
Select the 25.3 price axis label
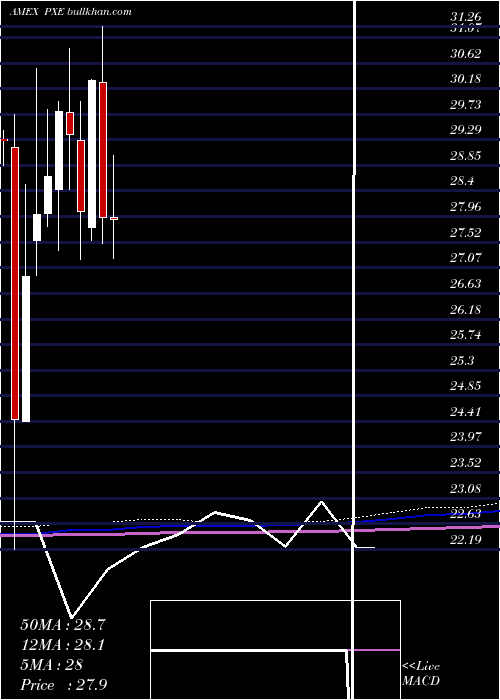click(x=462, y=360)
